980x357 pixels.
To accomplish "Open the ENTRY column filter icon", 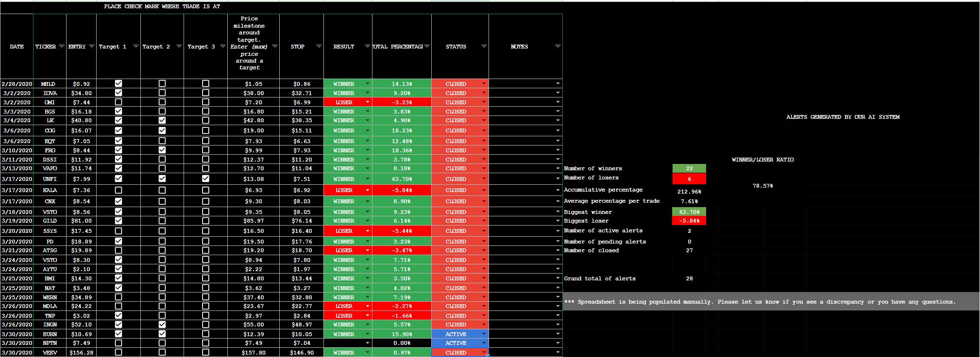I will coord(92,47).
